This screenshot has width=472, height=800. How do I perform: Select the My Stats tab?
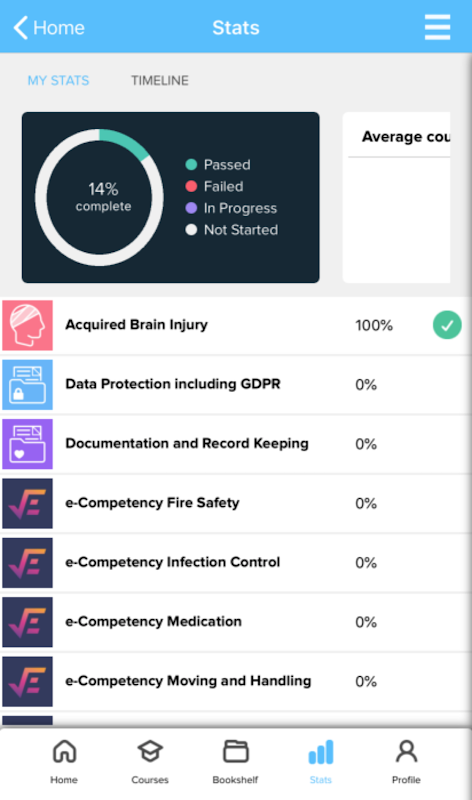58,81
